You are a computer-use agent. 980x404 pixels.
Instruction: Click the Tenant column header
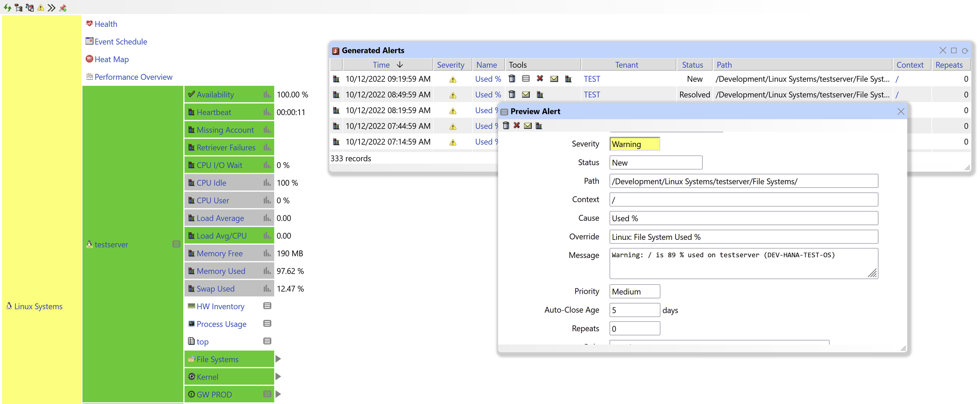[627, 65]
